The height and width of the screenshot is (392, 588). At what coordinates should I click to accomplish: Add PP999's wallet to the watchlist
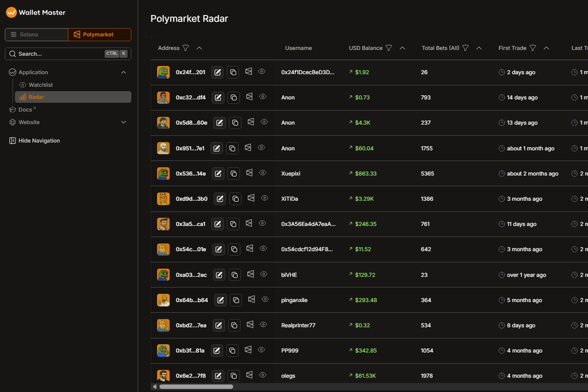click(248, 350)
